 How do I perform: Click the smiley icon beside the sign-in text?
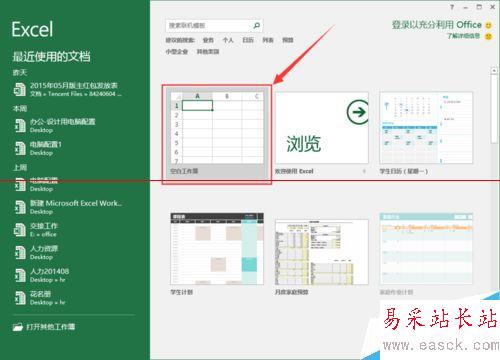point(488,25)
